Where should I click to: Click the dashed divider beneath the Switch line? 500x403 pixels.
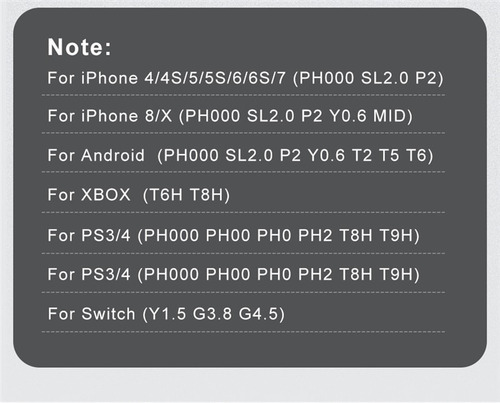[243, 332]
